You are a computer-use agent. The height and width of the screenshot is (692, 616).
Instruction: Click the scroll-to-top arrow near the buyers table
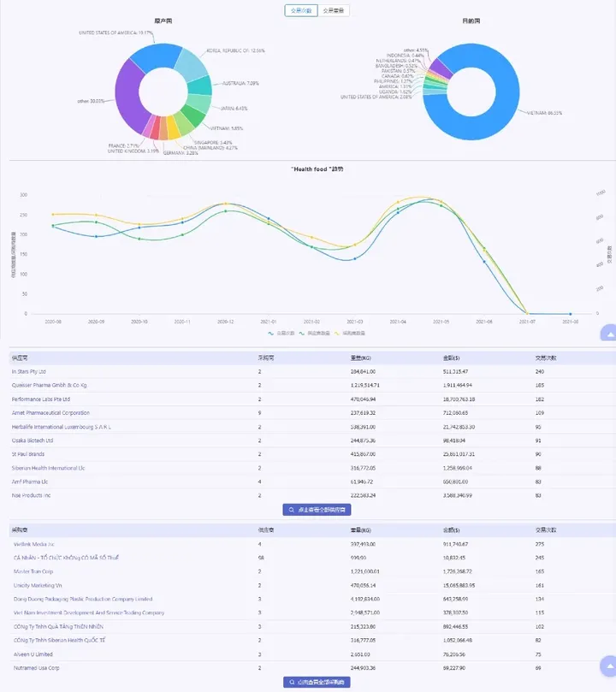(609, 665)
